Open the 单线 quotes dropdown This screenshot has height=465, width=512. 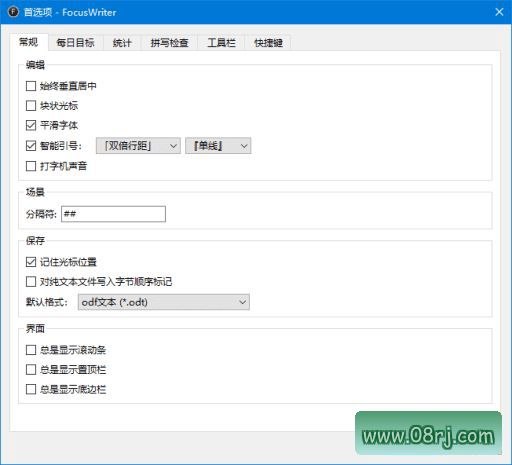(218, 146)
